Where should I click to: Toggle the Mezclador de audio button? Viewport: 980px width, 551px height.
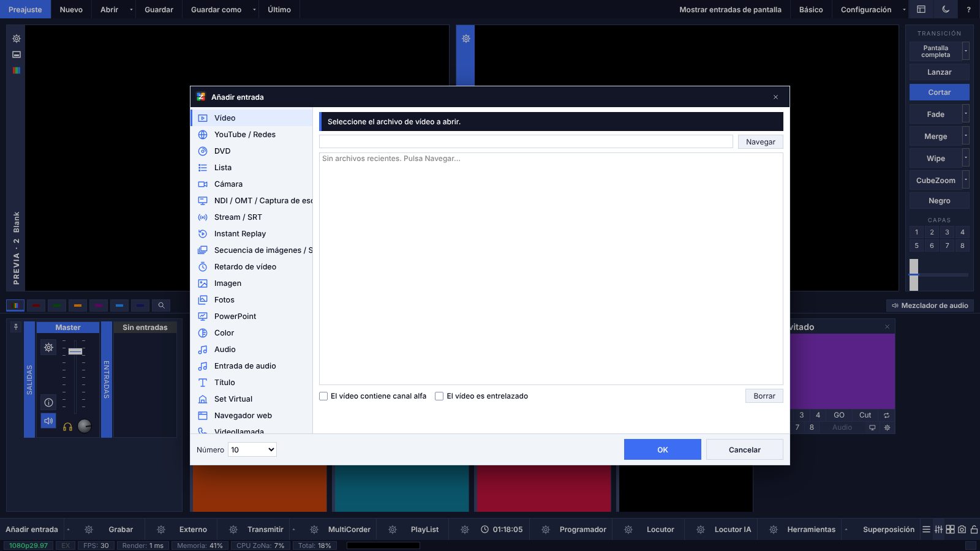coord(930,305)
